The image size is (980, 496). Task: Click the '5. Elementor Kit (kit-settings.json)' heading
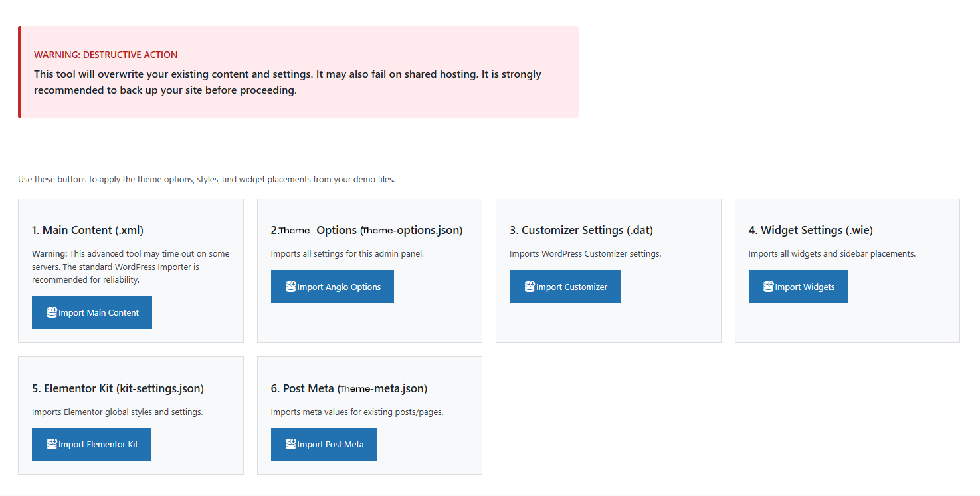[118, 388]
